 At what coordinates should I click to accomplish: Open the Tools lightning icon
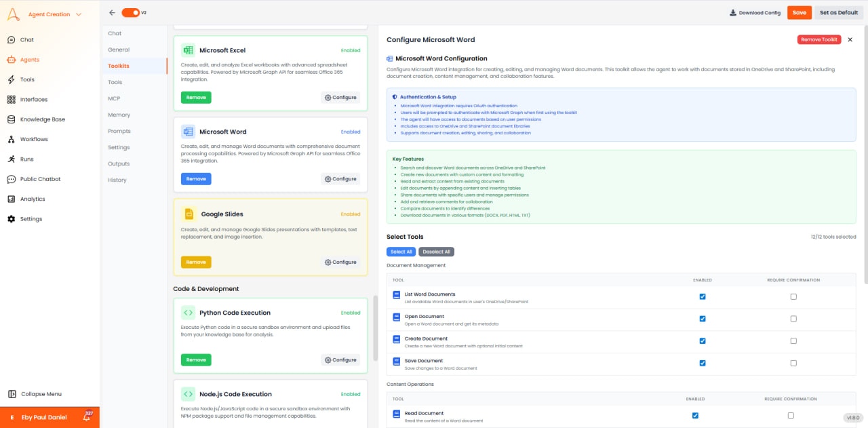pyautogui.click(x=12, y=79)
